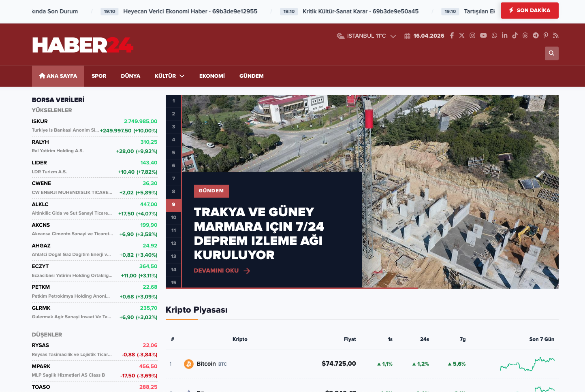Sort crypto table by 7g column
The height and width of the screenshot is (392, 585).
click(x=463, y=339)
